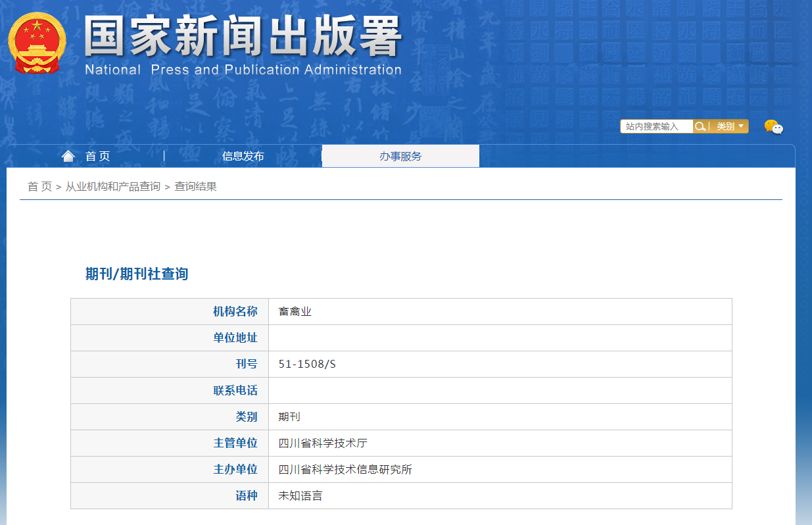This screenshot has width=812, height=525.
Task: Click the magnifier search icon
Action: coord(700,126)
